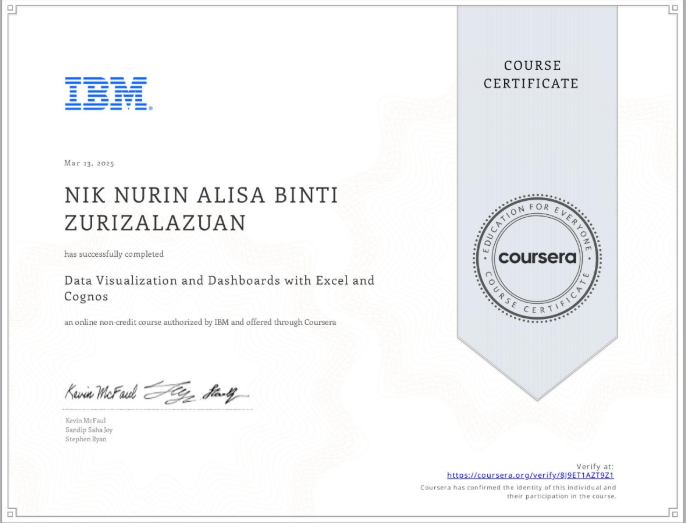The height and width of the screenshot is (523, 686).
Task: Open the coursera.org verify link
Action: point(530,475)
